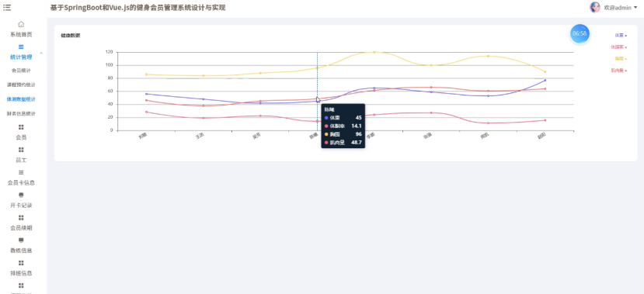This screenshot has width=644, height=294.
Task: Collapse 统计管理 submenu using its chevron
Action: click(x=41, y=54)
